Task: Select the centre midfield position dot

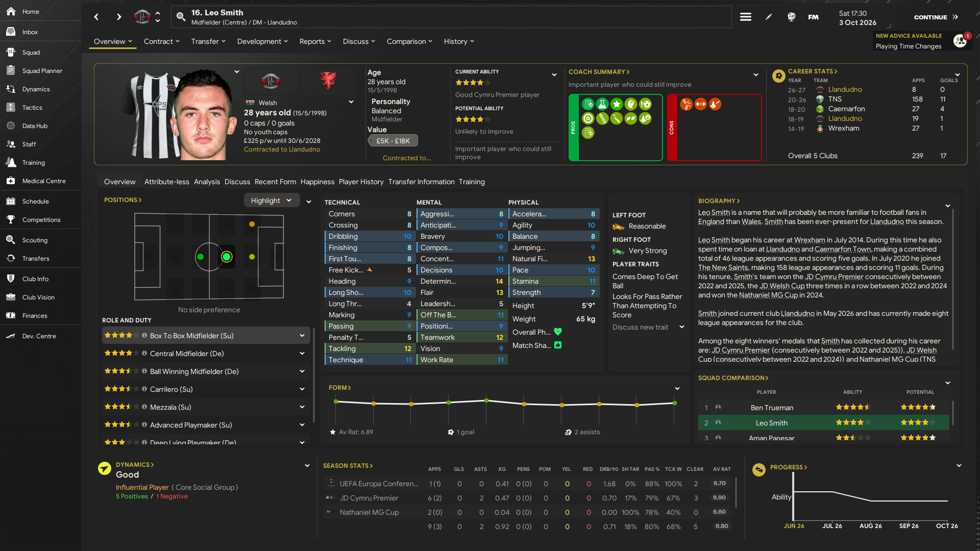Action: coord(227,257)
